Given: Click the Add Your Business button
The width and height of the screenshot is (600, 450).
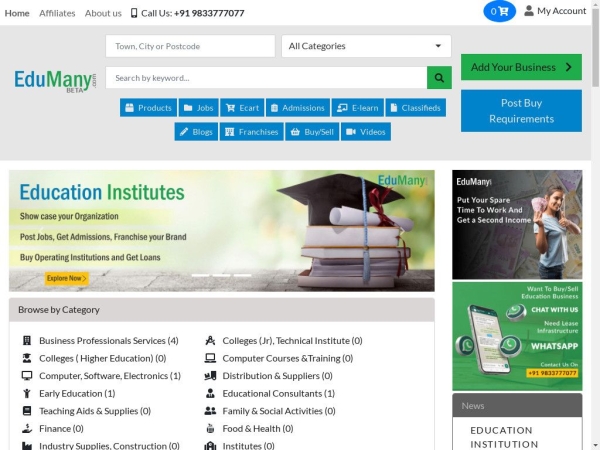Looking at the screenshot, I should (521, 67).
